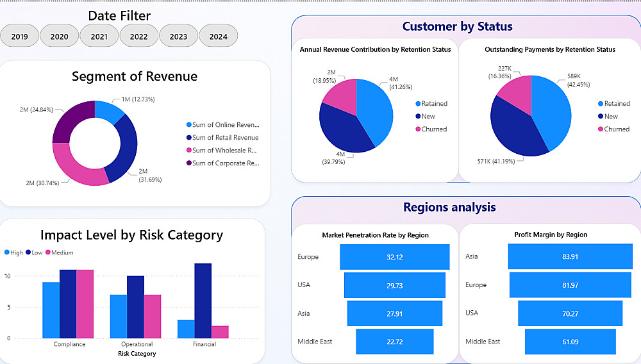Click the Segment of Revenue chart title
641x364 pixels.
click(135, 76)
